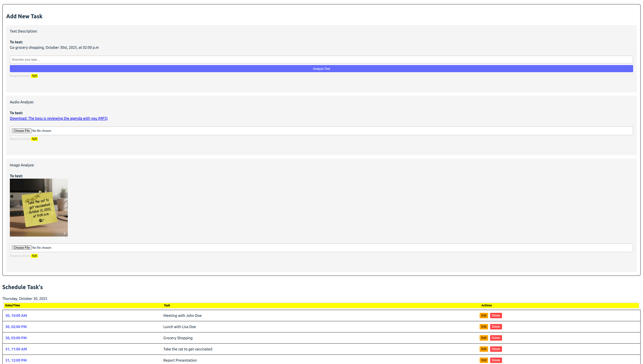This screenshot has width=643, height=364.
Task: Click the Analyze Text button
Action: click(x=321, y=68)
